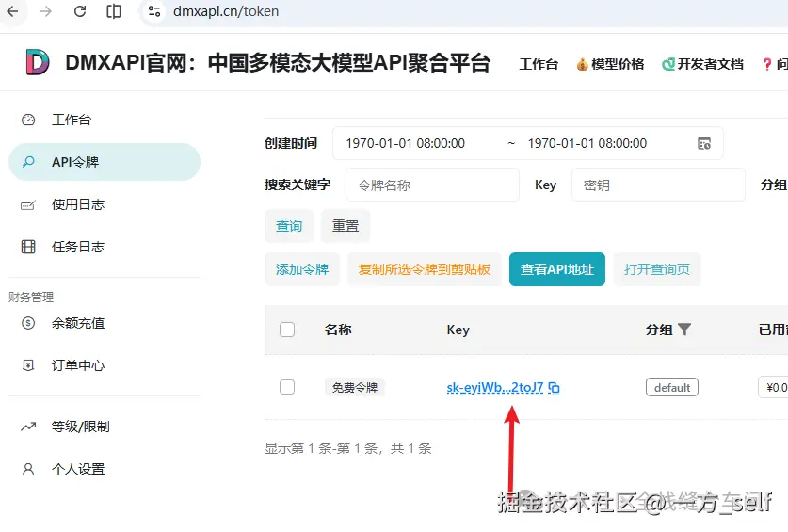788x532 pixels.
Task: Click the Key column header
Action: tap(458, 330)
